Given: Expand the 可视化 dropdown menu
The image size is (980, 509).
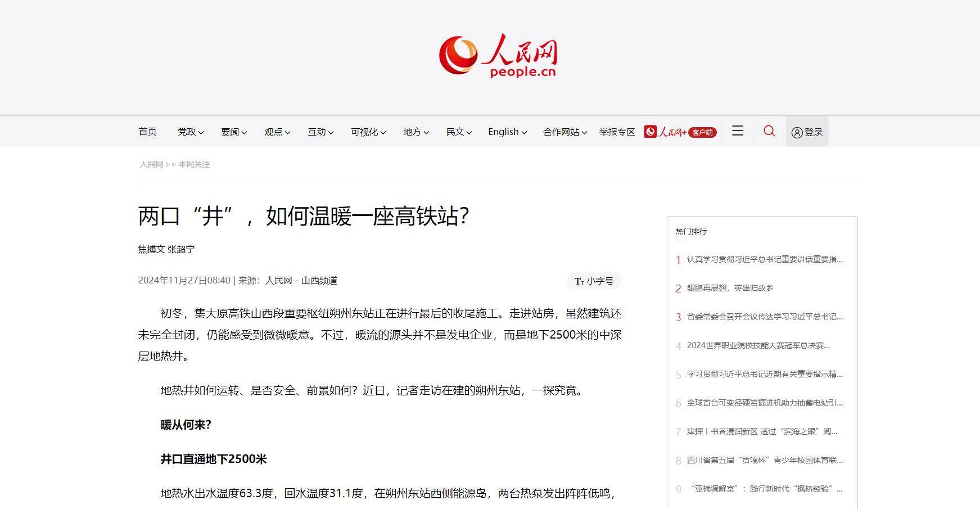Looking at the screenshot, I should tap(368, 132).
